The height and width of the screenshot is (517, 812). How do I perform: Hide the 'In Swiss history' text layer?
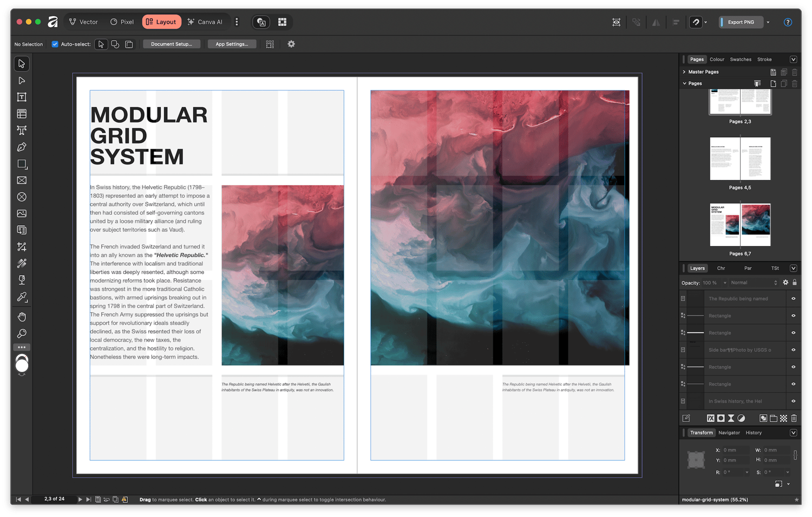794,401
